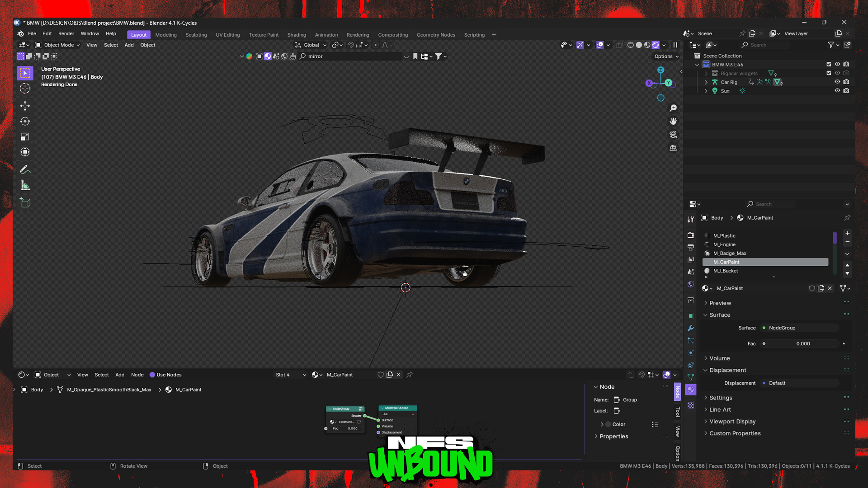Open the viewport Add menu
Image resolution: width=868 pixels, height=488 pixels.
pyautogui.click(x=129, y=45)
